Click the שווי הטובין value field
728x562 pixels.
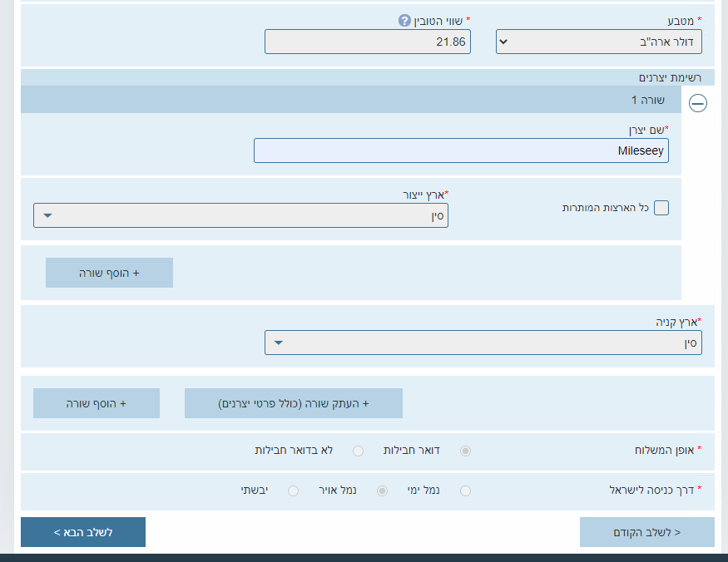367,42
